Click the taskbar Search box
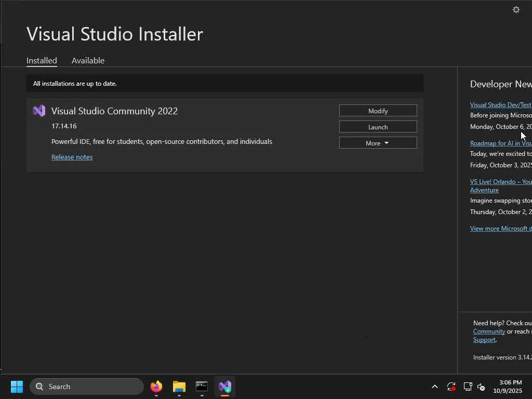The height and width of the screenshot is (399, 532). point(87,387)
